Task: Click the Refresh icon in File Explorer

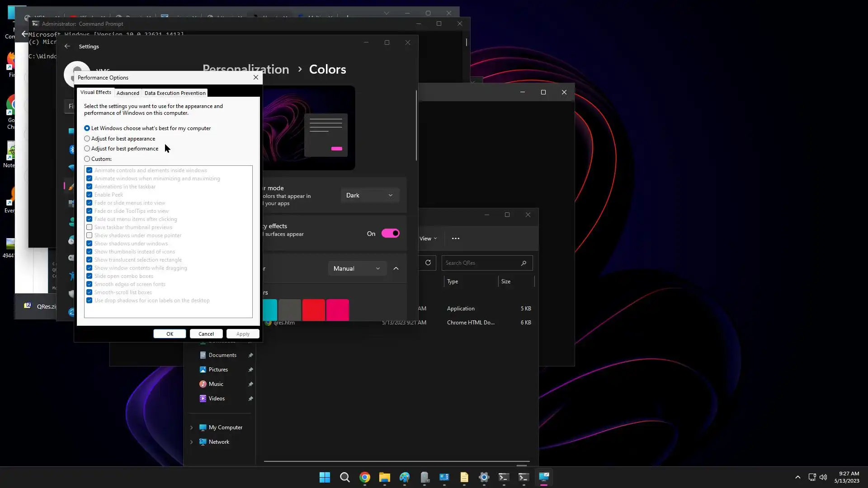Action: 428,263
